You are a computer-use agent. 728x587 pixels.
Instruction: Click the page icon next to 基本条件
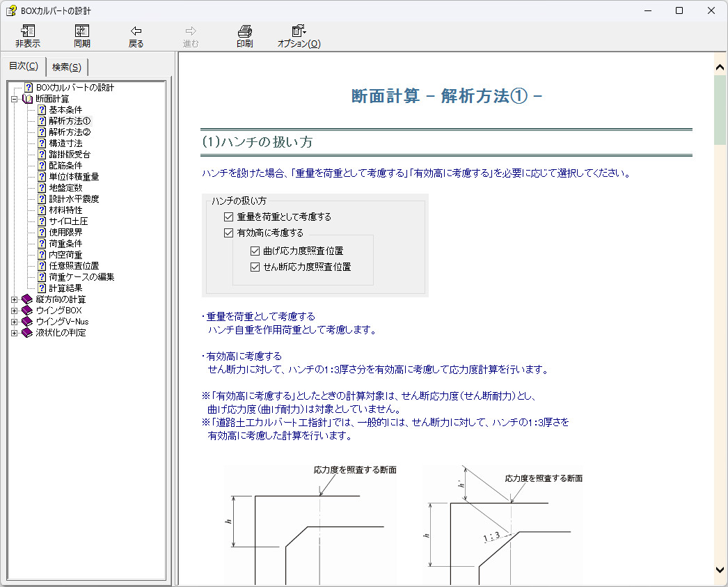42,109
